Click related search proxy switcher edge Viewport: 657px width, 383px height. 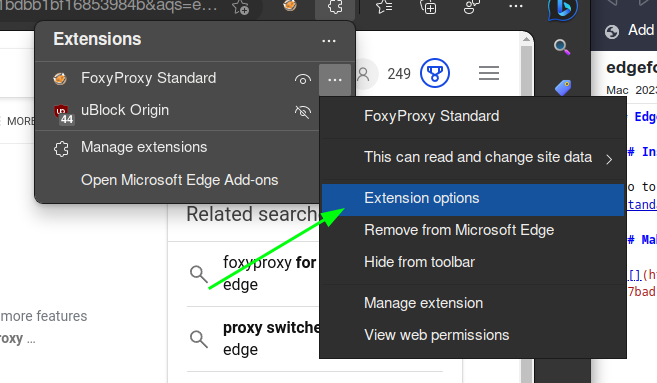click(272, 338)
